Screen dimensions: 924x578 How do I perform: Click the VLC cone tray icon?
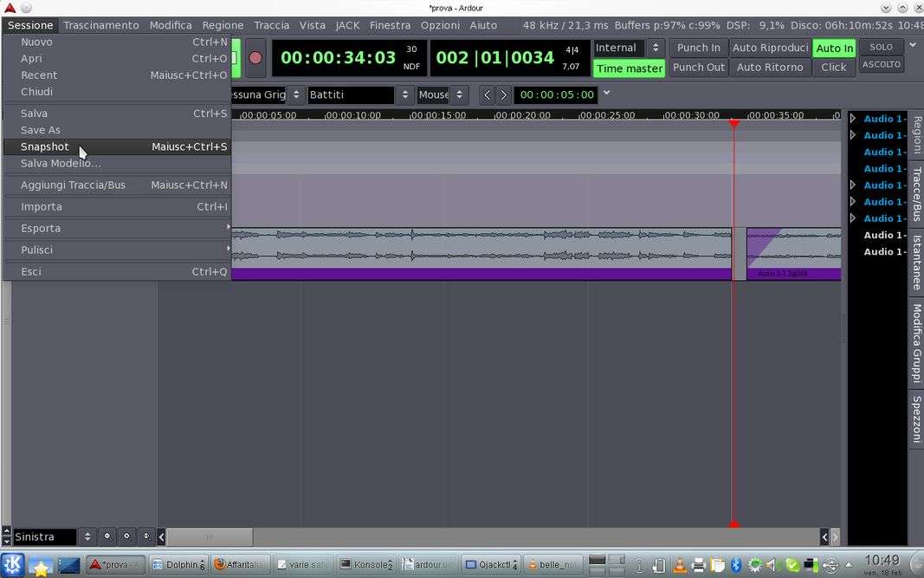pos(680,565)
